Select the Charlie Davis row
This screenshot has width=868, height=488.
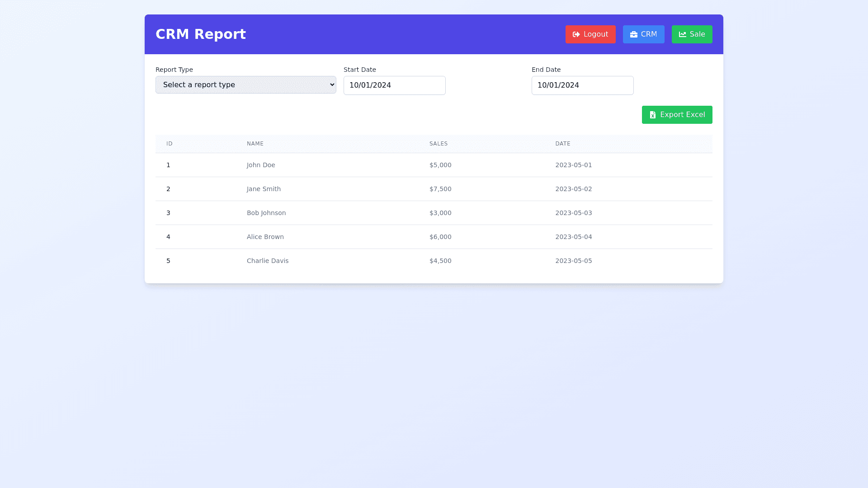(x=267, y=261)
